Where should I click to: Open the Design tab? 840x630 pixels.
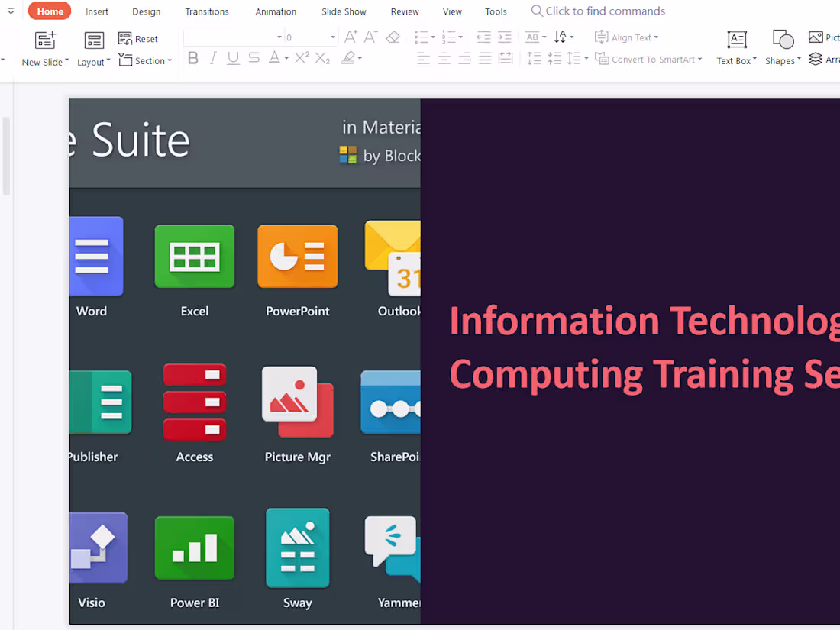pyautogui.click(x=147, y=11)
